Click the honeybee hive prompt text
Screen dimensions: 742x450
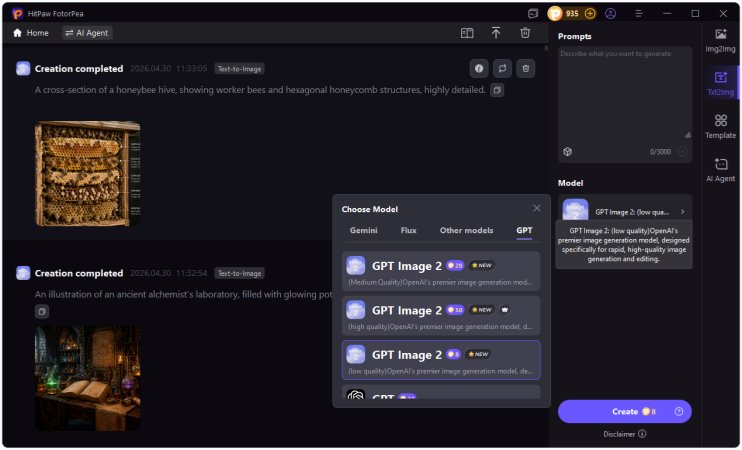point(260,90)
